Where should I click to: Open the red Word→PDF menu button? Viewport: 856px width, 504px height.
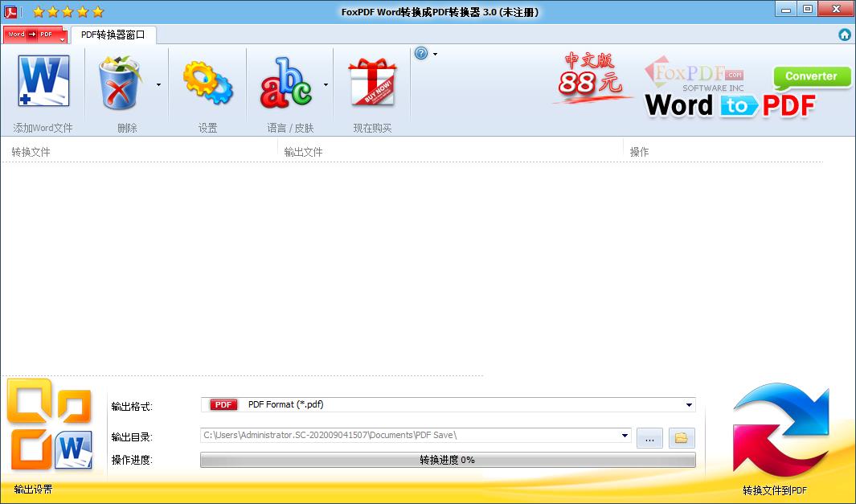coord(34,35)
